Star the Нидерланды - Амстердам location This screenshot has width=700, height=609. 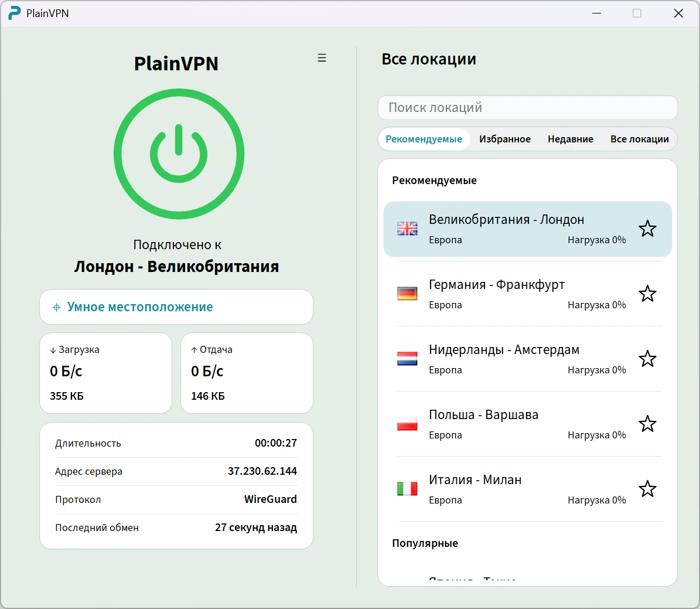(x=647, y=359)
